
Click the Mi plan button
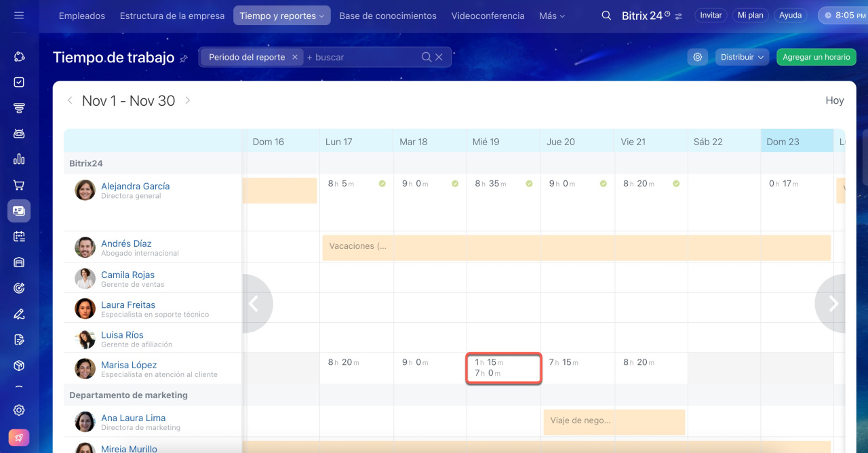click(x=751, y=15)
